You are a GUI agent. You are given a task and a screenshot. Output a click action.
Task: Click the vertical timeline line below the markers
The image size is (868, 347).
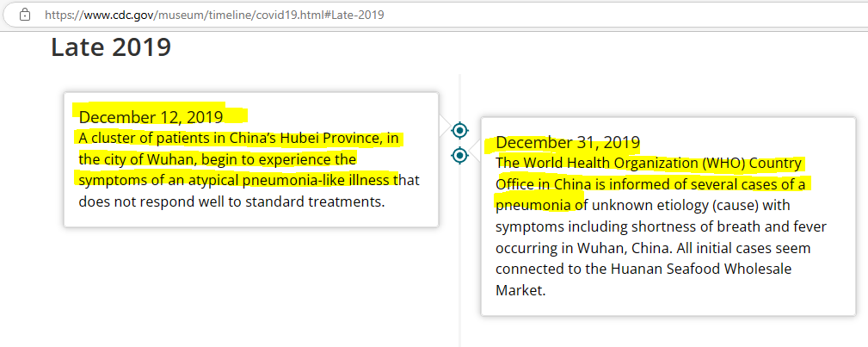pyautogui.click(x=460, y=255)
